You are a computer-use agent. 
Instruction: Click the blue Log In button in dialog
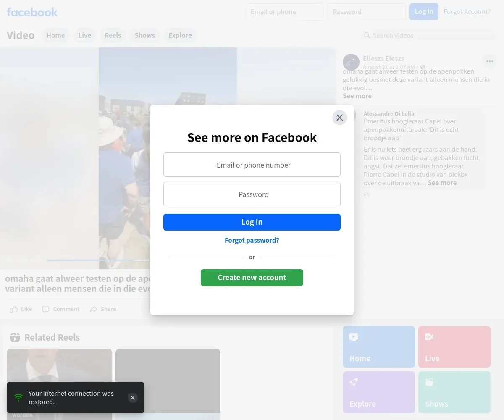coord(252,222)
